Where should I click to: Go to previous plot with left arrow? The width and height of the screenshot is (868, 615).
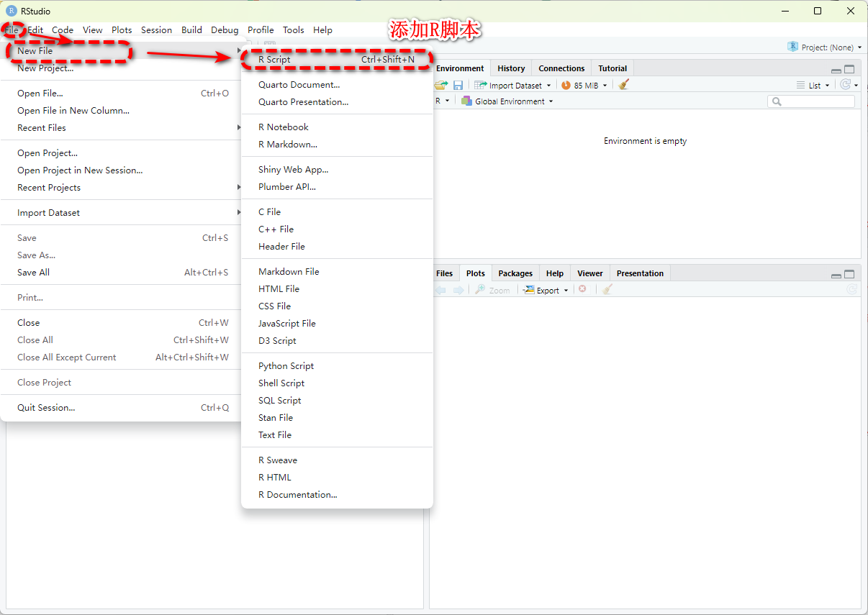coord(440,290)
